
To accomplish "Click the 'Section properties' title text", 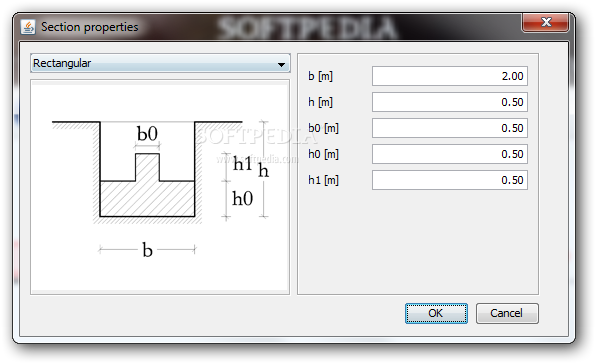I will (90, 27).
